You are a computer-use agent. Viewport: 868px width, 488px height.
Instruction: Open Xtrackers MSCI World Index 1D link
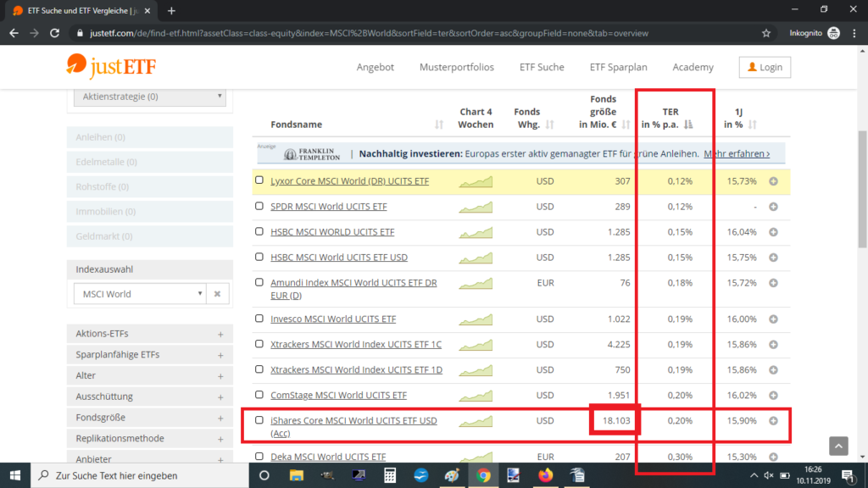356,369
